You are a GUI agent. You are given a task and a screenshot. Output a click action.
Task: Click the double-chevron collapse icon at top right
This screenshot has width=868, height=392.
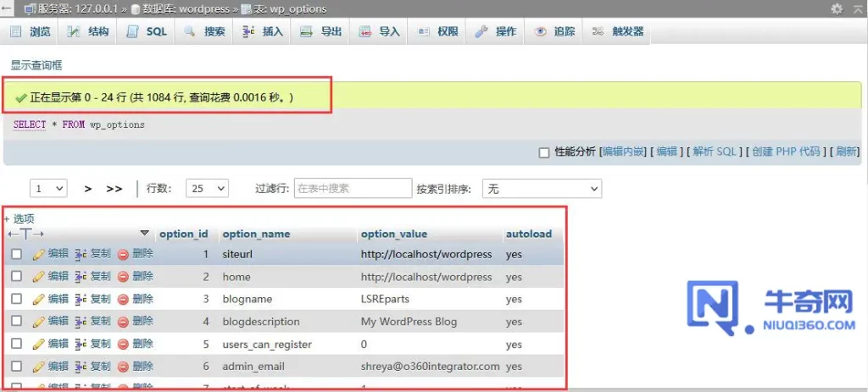pos(857,8)
